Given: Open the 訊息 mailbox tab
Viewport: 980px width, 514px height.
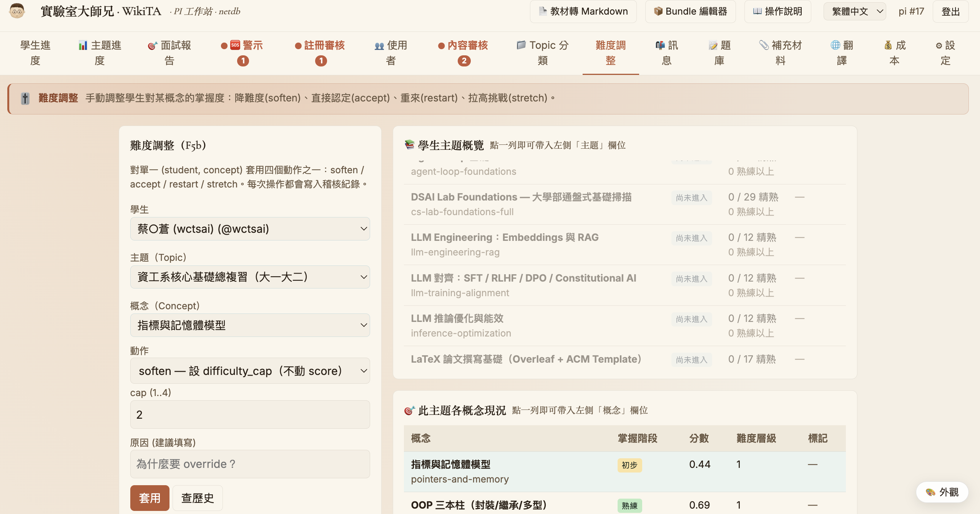Looking at the screenshot, I should (667, 53).
